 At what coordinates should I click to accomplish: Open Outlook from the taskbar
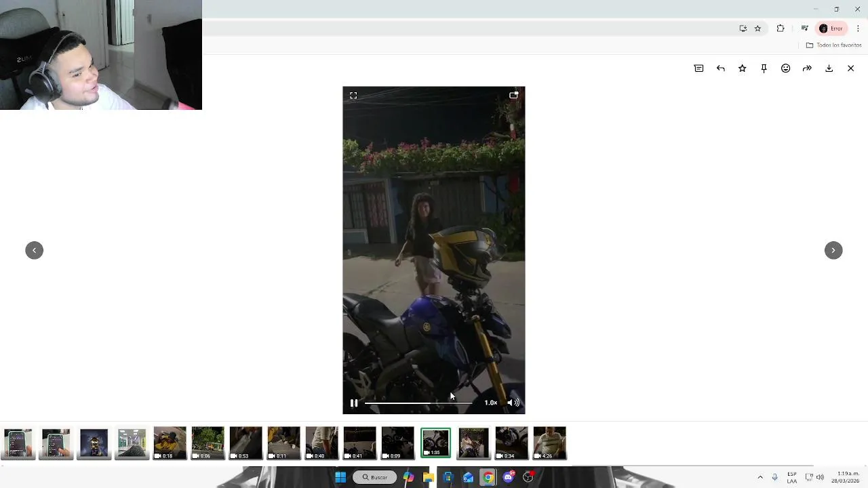coord(468,477)
